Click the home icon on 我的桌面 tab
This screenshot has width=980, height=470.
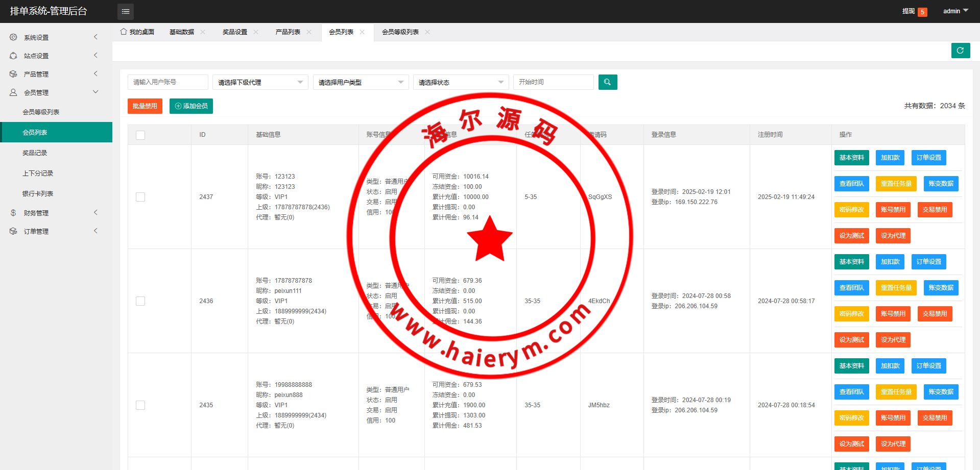tap(124, 32)
